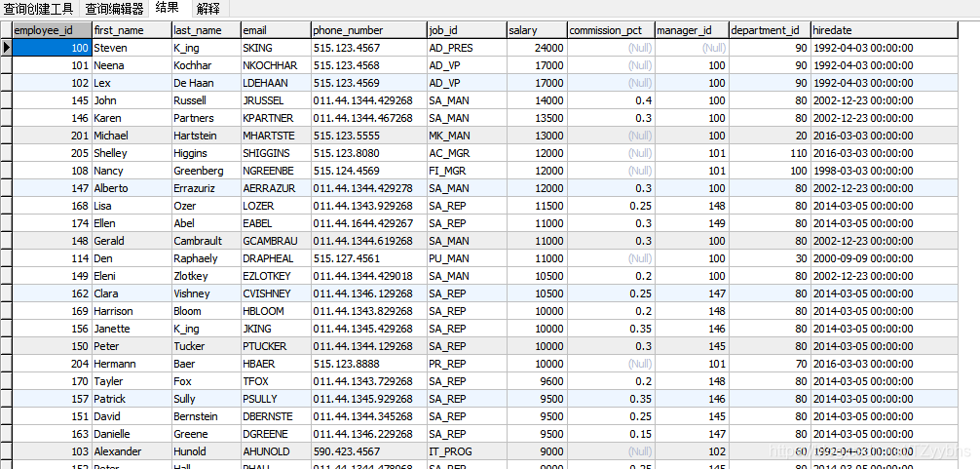Select email cell SKING

click(276, 48)
